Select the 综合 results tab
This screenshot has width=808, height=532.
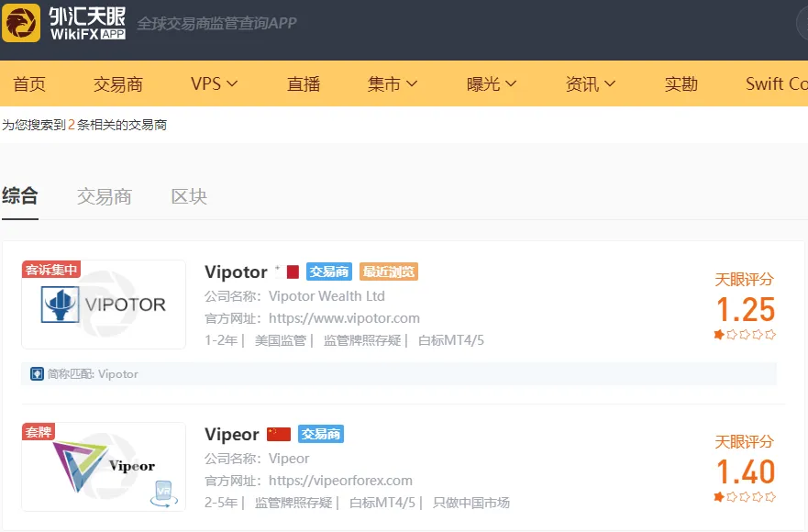click(19, 196)
